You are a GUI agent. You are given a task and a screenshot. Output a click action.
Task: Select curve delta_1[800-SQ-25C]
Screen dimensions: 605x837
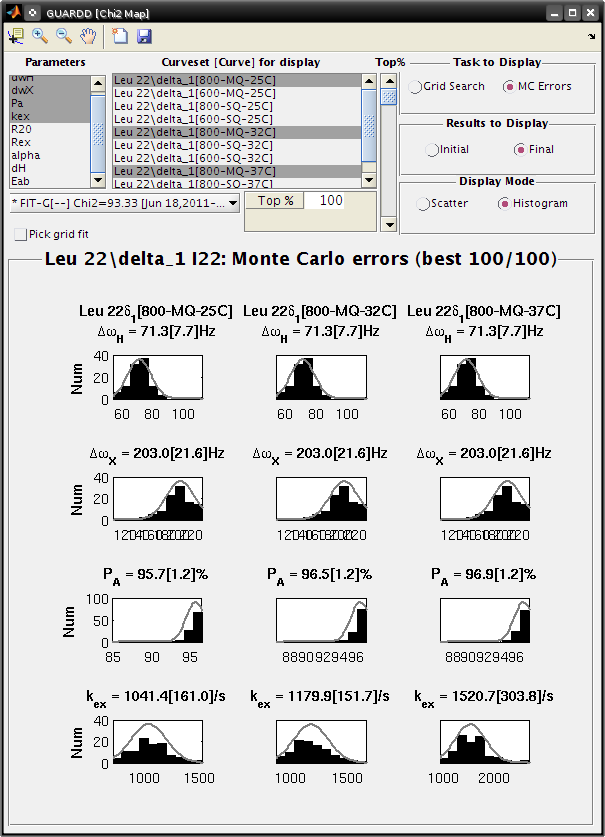click(237, 106)
